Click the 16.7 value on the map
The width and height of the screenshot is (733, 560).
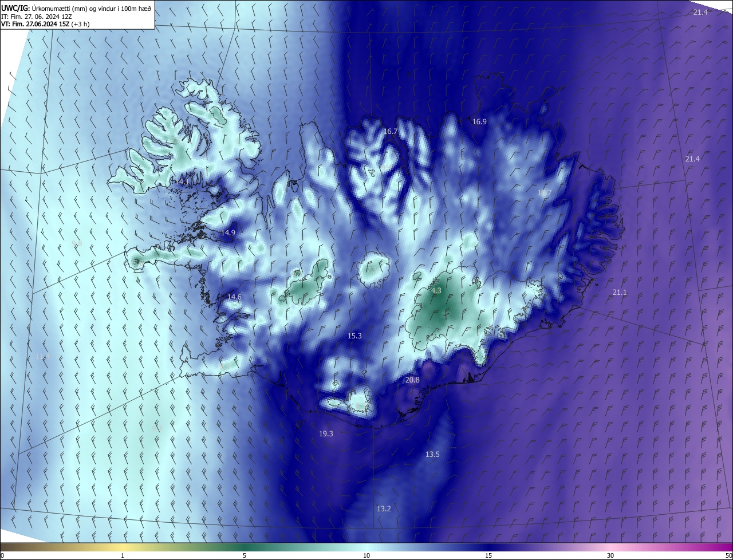[x=391, y=131]
